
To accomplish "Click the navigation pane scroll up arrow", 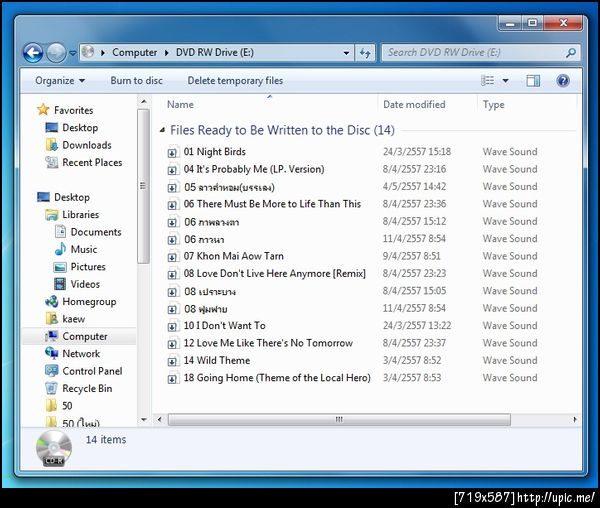I will 143,102.
